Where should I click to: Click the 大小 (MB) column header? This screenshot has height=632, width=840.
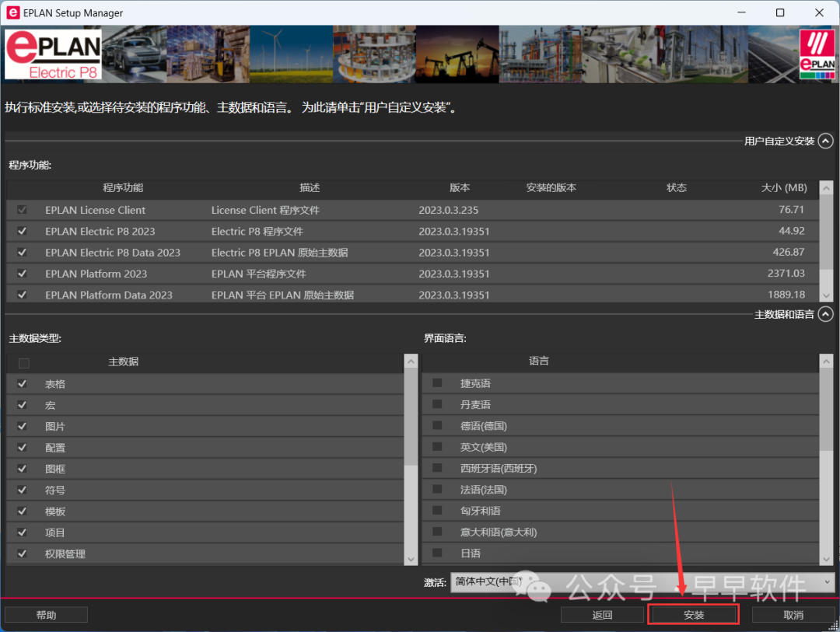coord(783,188)
